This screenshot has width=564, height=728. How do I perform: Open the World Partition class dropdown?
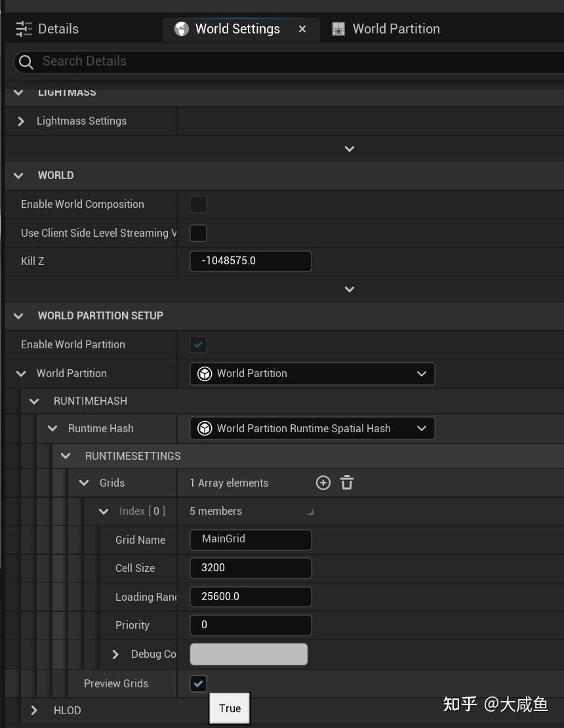pyautogui.click(x=421, y=374)
